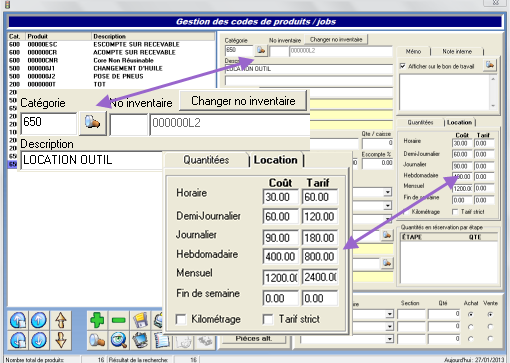This screenshot has width=510, height=363.
Task: Select row POSE DE PNEUS
Action: [x=111, y=76]
